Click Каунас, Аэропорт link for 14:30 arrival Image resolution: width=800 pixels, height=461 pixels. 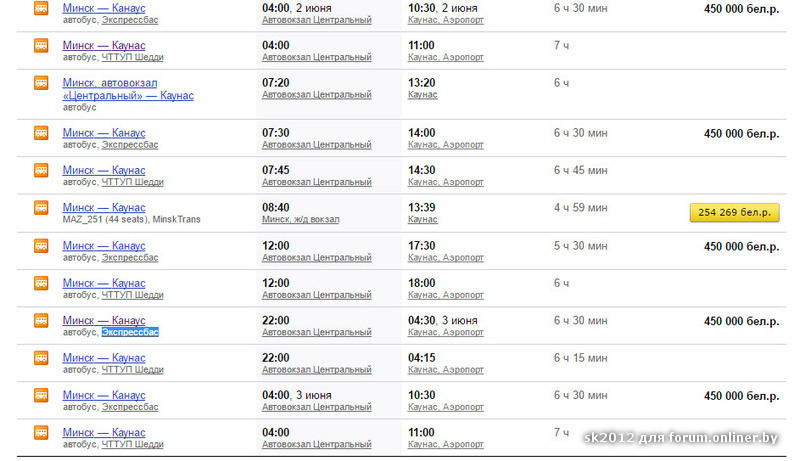point(445,182)
